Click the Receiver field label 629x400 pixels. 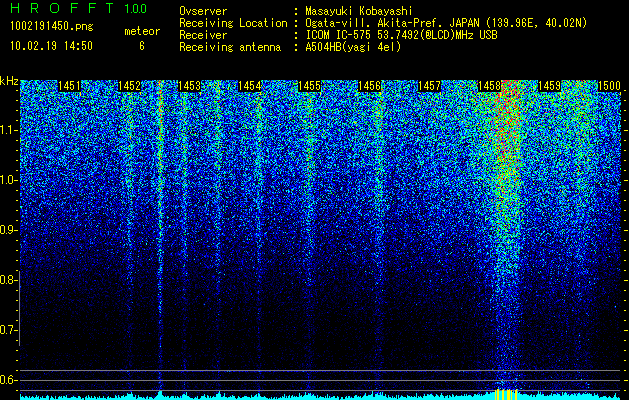[x=203, y=35]
